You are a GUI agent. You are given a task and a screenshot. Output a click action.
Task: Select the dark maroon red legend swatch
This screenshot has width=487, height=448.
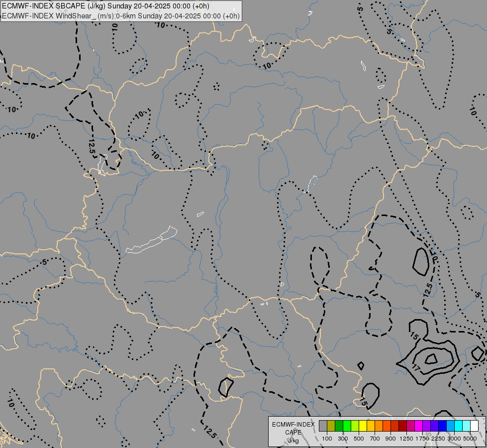pos(402,426)
